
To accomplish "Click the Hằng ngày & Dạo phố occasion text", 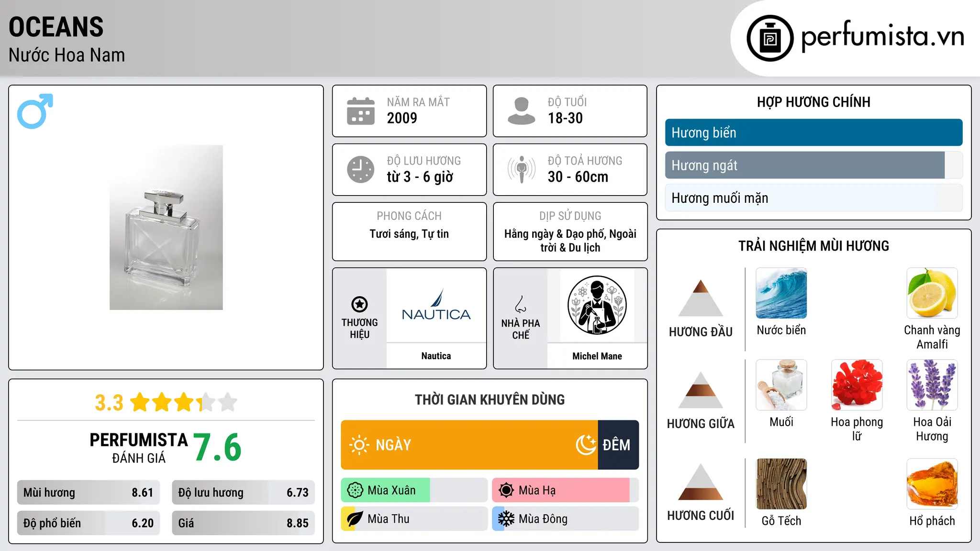I will pos(570,241).
